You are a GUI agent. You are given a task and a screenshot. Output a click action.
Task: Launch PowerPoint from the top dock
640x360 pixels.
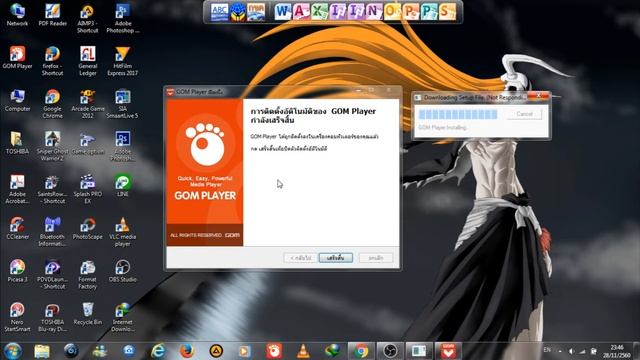pyautogui.click(x=411, y=11)
